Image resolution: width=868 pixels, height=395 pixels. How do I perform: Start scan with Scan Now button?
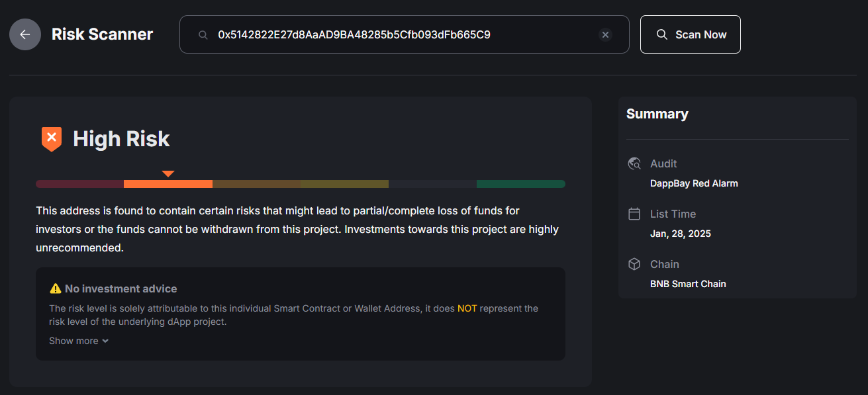691,34
